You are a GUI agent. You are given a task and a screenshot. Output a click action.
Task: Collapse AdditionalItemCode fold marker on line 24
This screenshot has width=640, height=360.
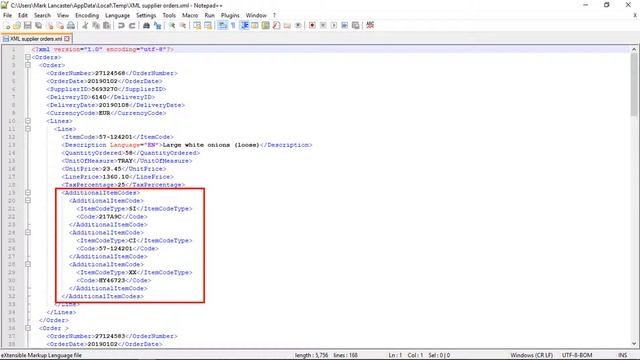(28, 232)
